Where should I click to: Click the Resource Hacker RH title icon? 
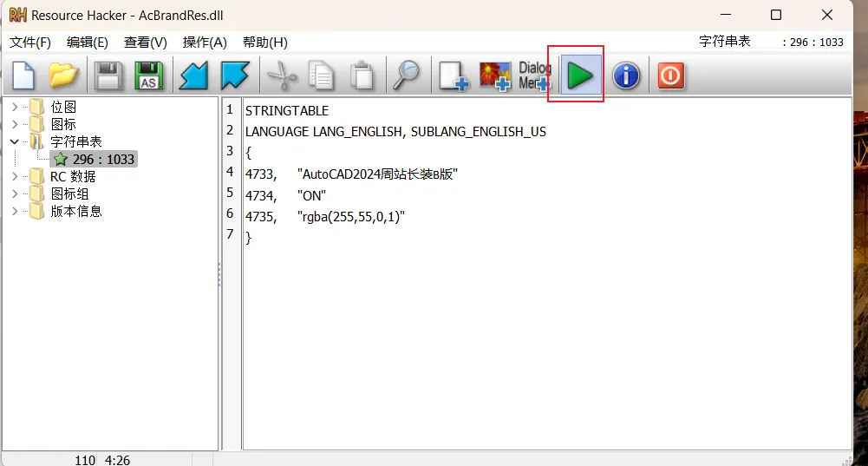pyautogui.click(x=17, y=15)
